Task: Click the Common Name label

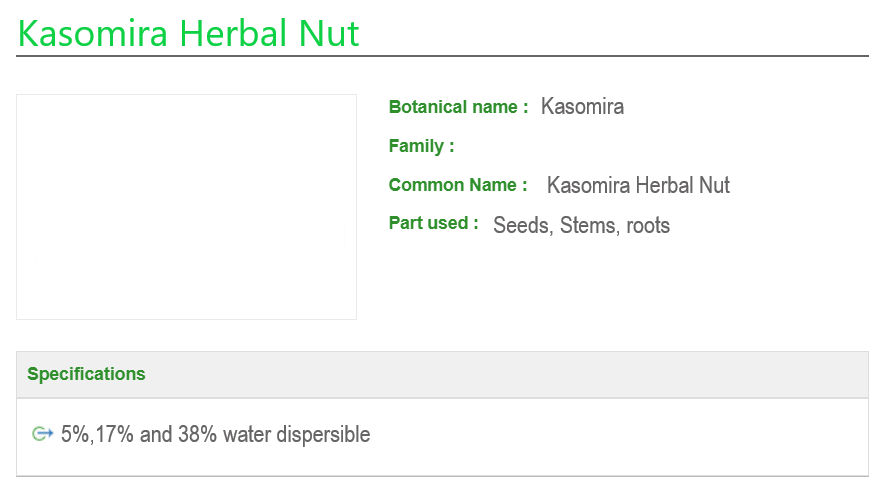Action: pos(458,185)
